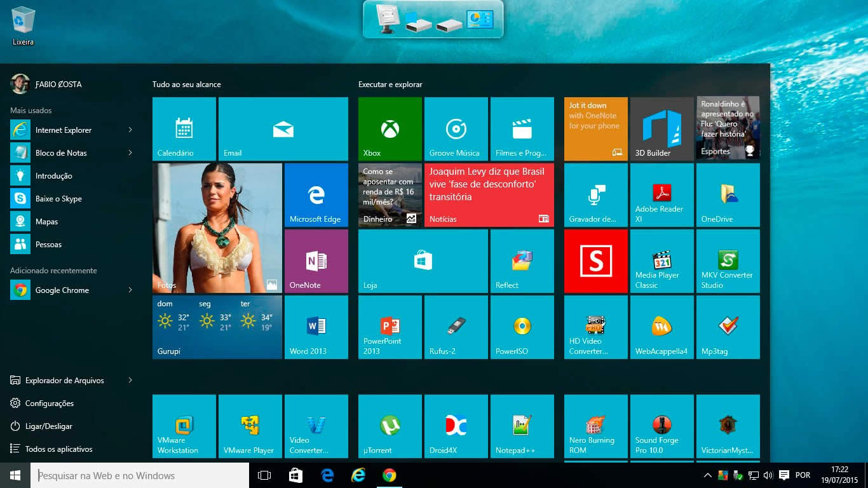Open the Xbox tile

pos(390,129)
